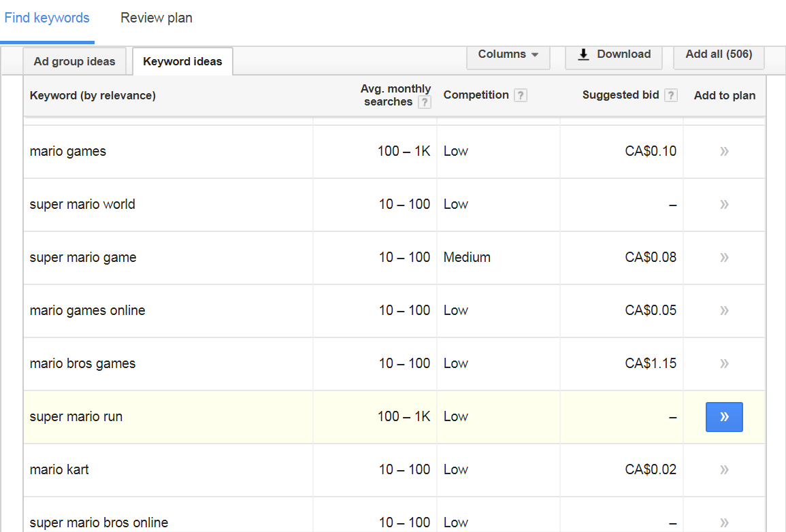Add 'mario kart' keyword to plan
Viewport: 786px width, 532px height.
724,470
